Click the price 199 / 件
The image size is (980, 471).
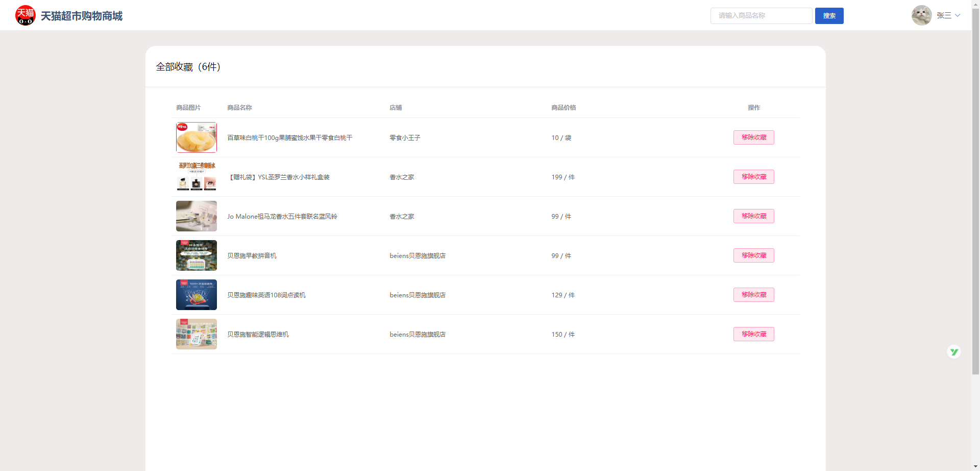click(x=563, y=177)
